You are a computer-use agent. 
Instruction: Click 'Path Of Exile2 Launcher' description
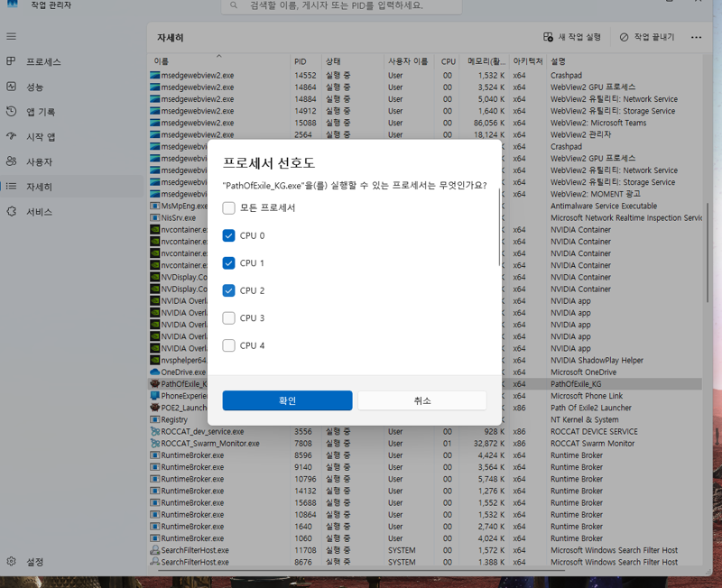point(591,408)
